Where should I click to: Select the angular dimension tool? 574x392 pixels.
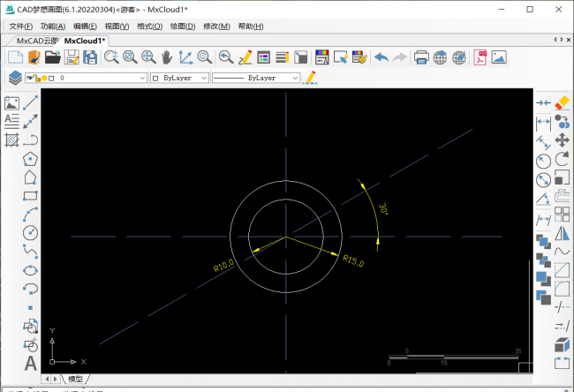(543, 199)
